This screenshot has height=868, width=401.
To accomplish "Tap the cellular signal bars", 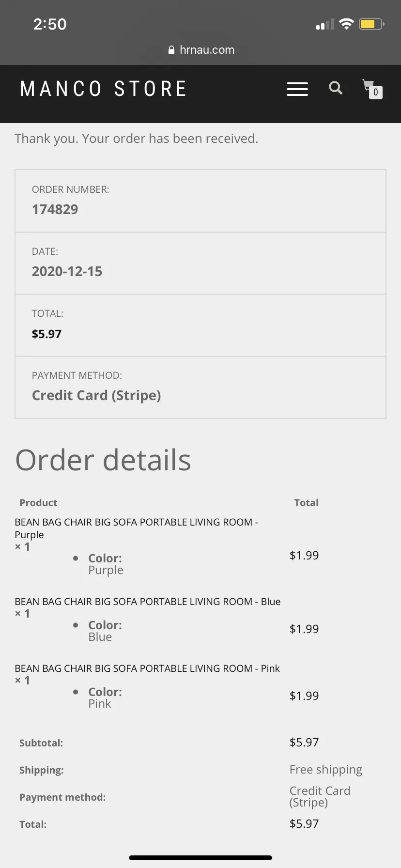I will pyautogui.click(x=325, y=24).
